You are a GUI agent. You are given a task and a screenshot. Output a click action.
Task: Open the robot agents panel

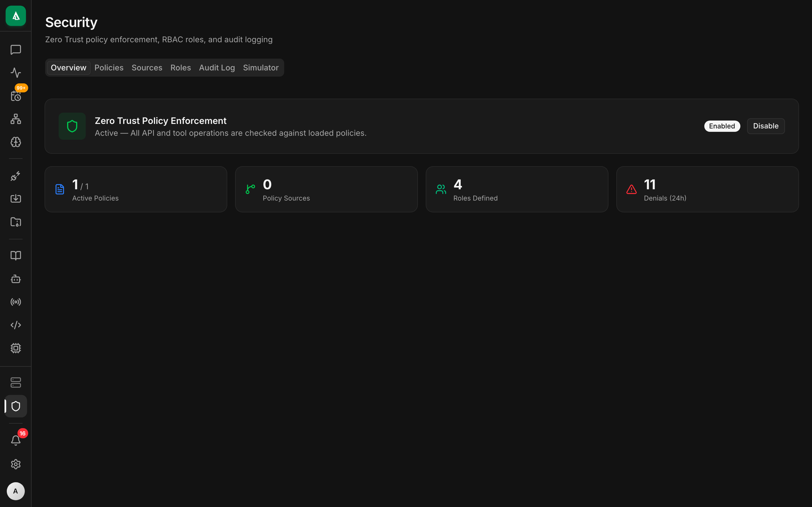click(16, 279)
